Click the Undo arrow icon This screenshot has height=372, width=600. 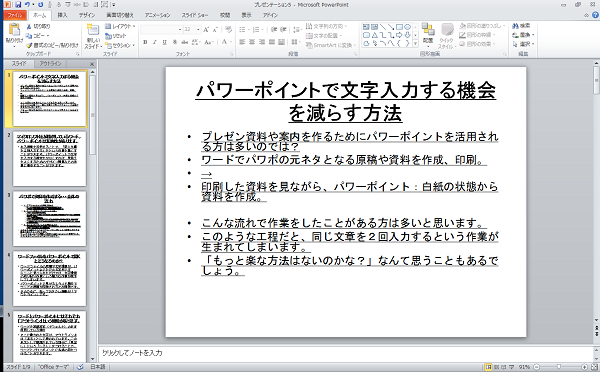tap(28, 5)
